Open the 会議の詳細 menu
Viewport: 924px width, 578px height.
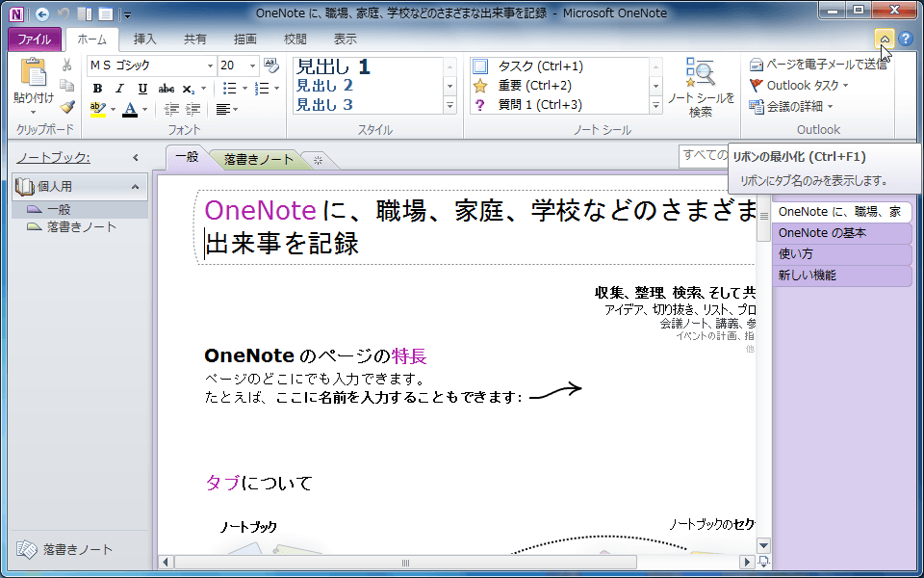coord(791,107)
